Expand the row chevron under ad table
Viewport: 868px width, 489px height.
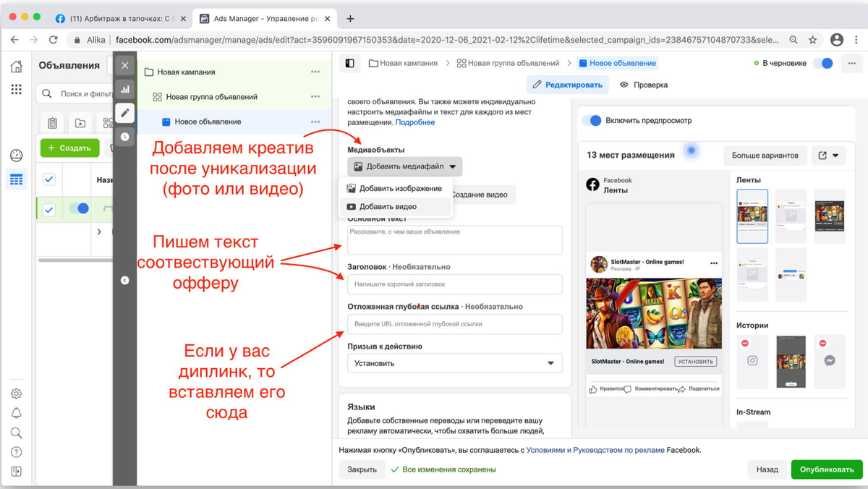tap(99, 231)
